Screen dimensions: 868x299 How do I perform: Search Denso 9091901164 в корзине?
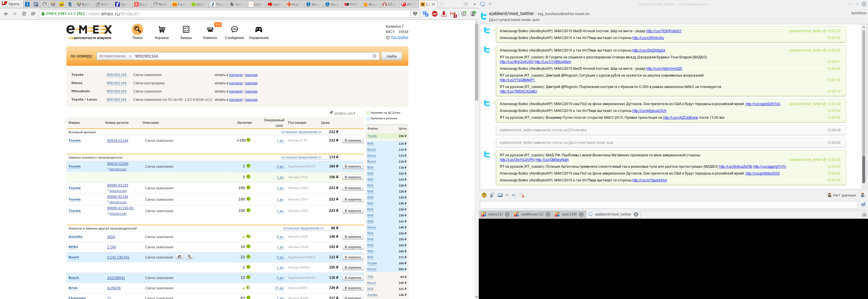[236, 83]
